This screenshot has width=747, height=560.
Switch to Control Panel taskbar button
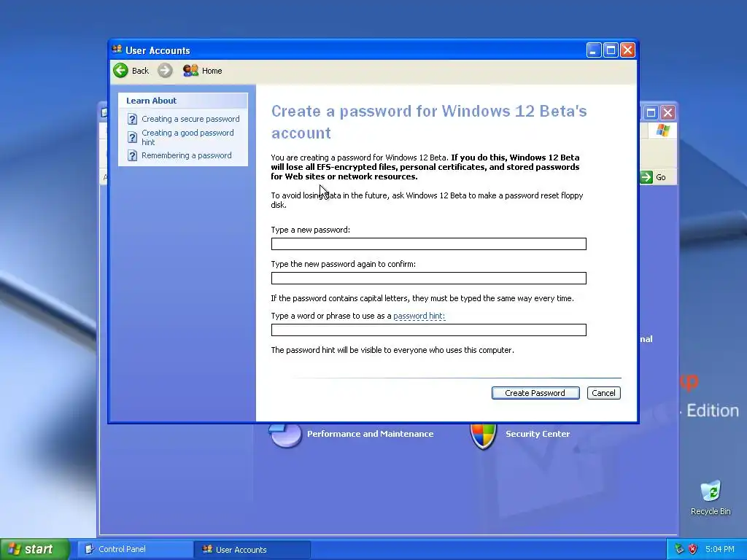[134, 549]
